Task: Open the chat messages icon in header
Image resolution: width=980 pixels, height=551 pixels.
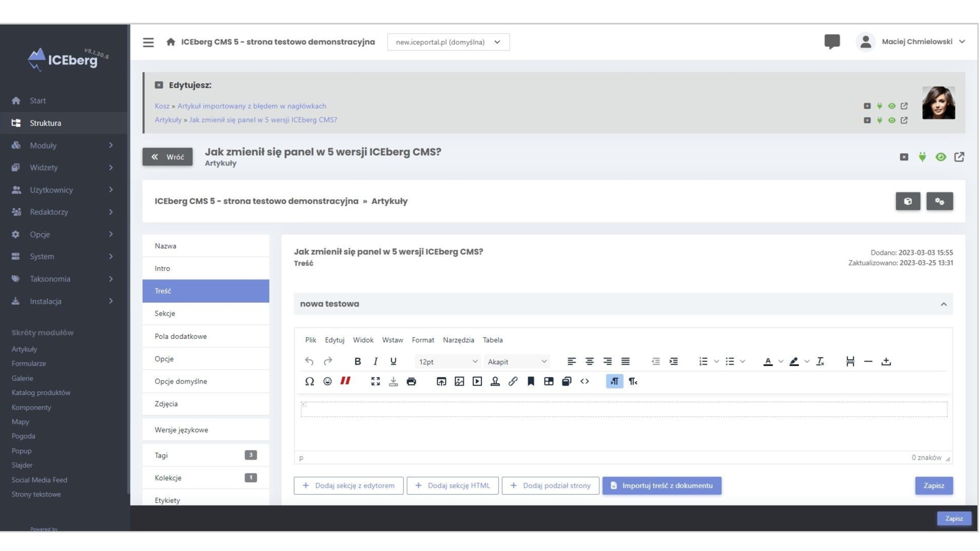Action: click(x=832, y=41)
